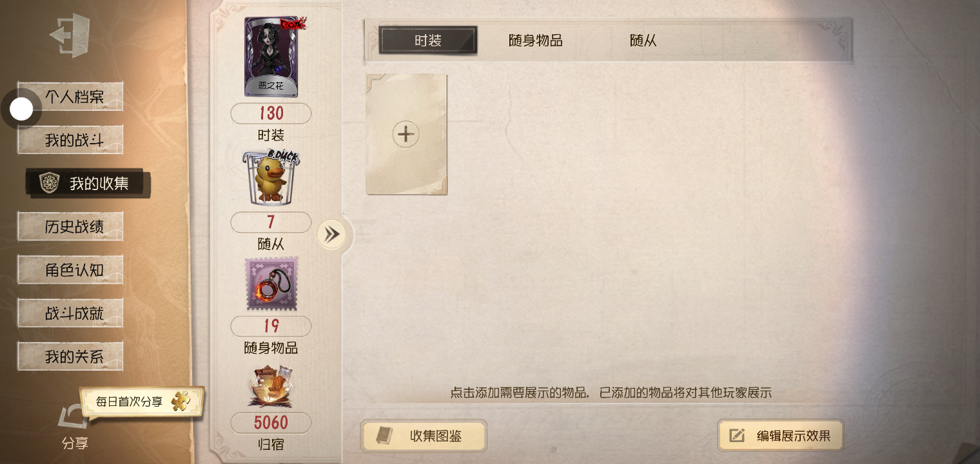Tap the floating white assistive dot

pos(21,110)
